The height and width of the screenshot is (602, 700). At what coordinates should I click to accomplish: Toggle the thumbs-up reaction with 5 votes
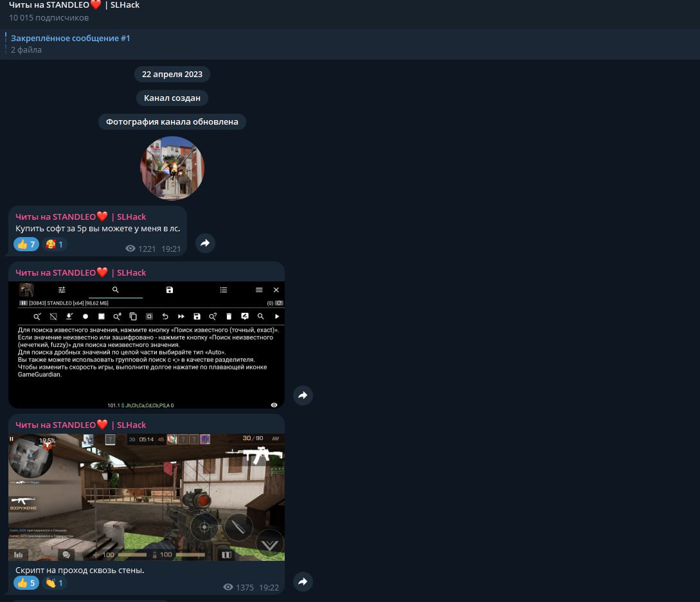(x=26, y=583)
